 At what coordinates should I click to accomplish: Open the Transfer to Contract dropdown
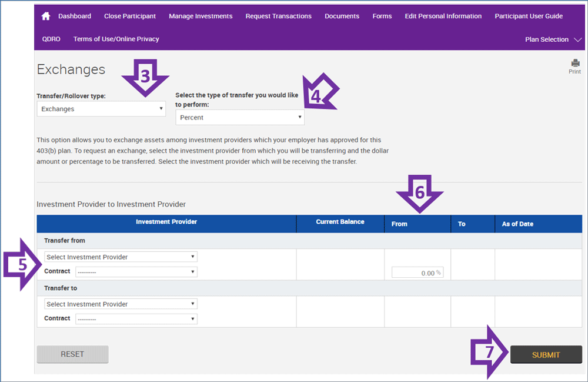coord(136,319)
